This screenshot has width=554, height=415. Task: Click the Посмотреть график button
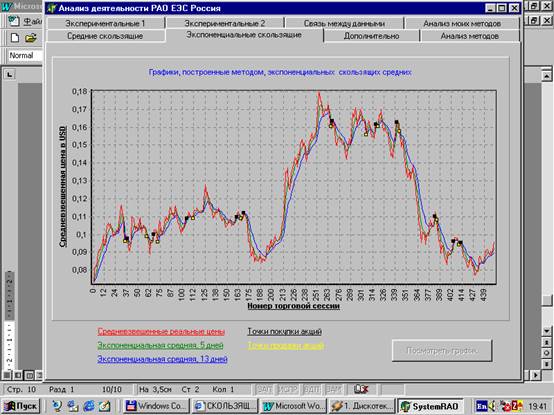(442, 351)
